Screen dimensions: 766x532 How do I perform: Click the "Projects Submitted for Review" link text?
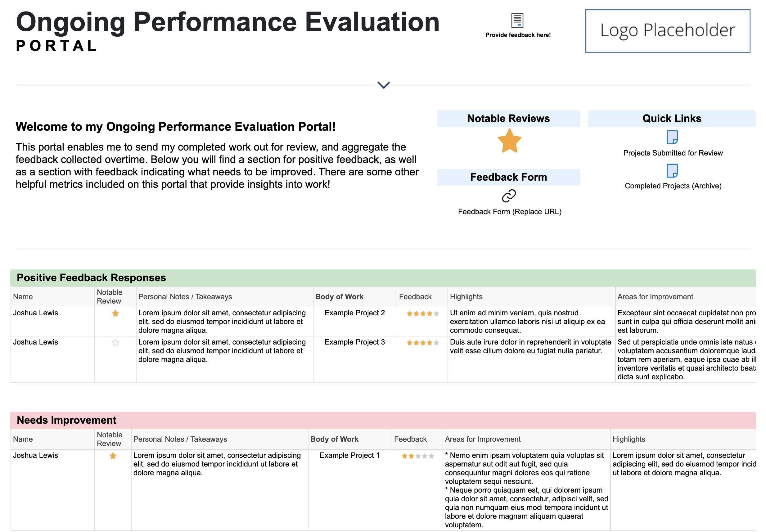coord(673,153)
